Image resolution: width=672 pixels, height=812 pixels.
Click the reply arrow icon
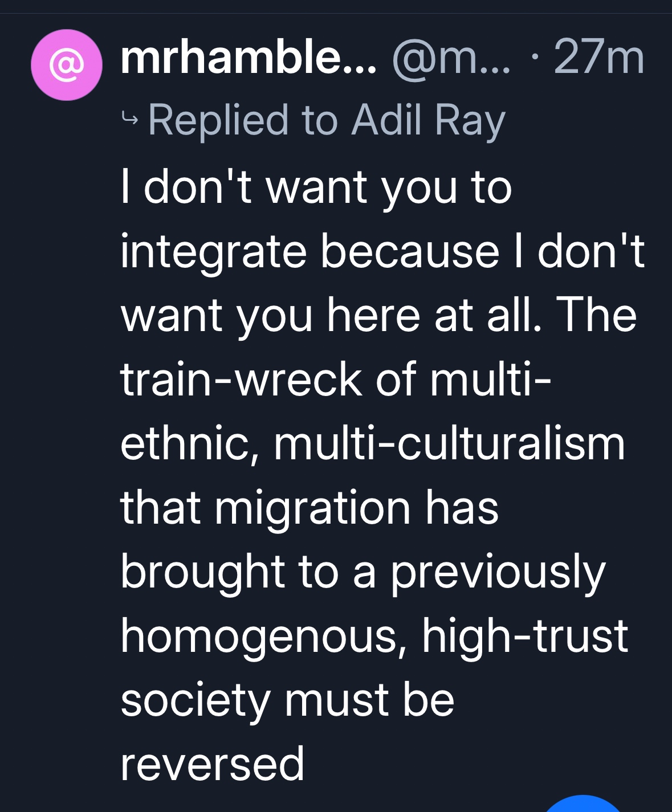tap(130, 119)
